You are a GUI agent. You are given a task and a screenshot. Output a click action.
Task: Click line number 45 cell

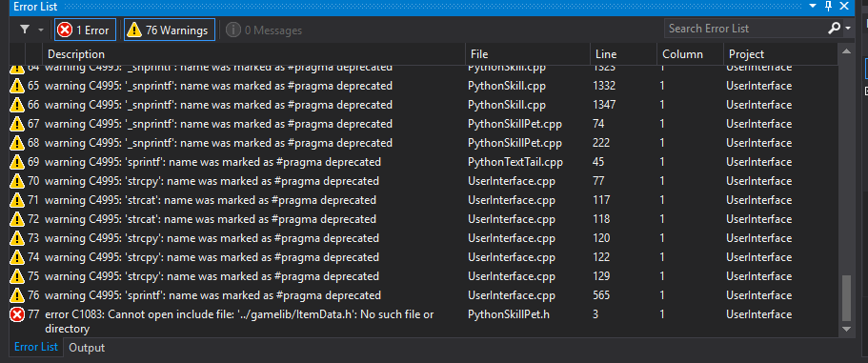598,162
